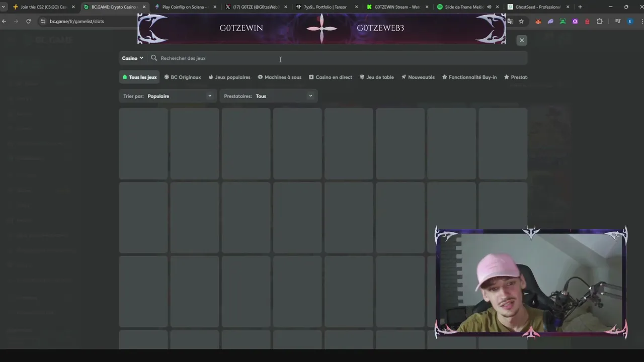Click the green extension icon
Screen dimensions: 644x362
point(562,21)
